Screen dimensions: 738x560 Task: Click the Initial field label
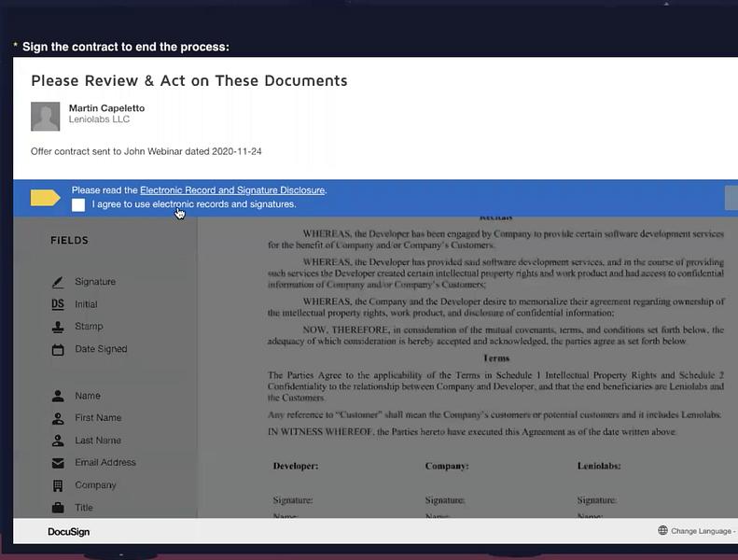point(86,304)
